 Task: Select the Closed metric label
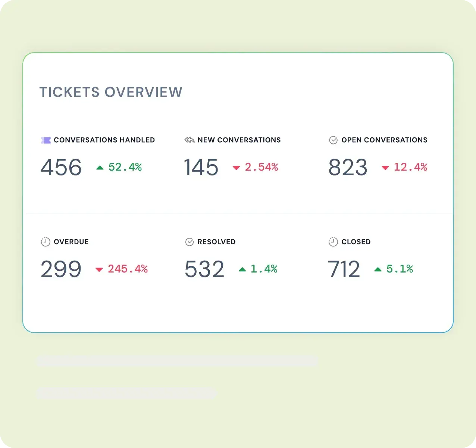coord(356,242)
